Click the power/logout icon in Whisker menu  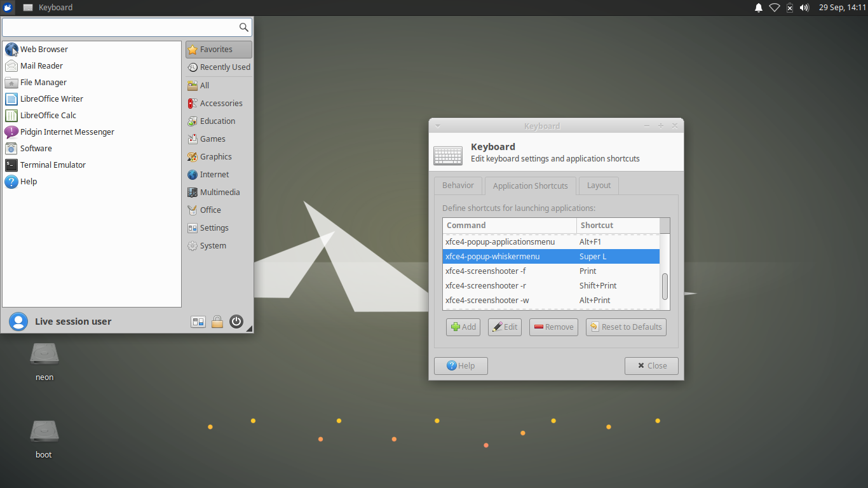tap(236, 322)
